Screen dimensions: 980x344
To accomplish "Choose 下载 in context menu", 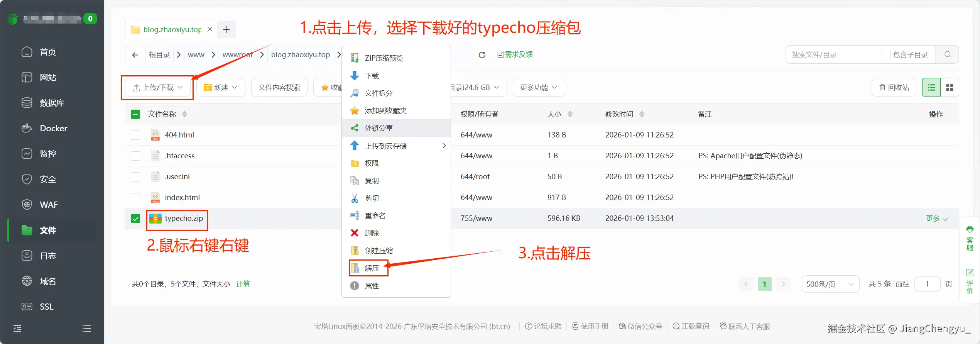I will pos(396,76).
